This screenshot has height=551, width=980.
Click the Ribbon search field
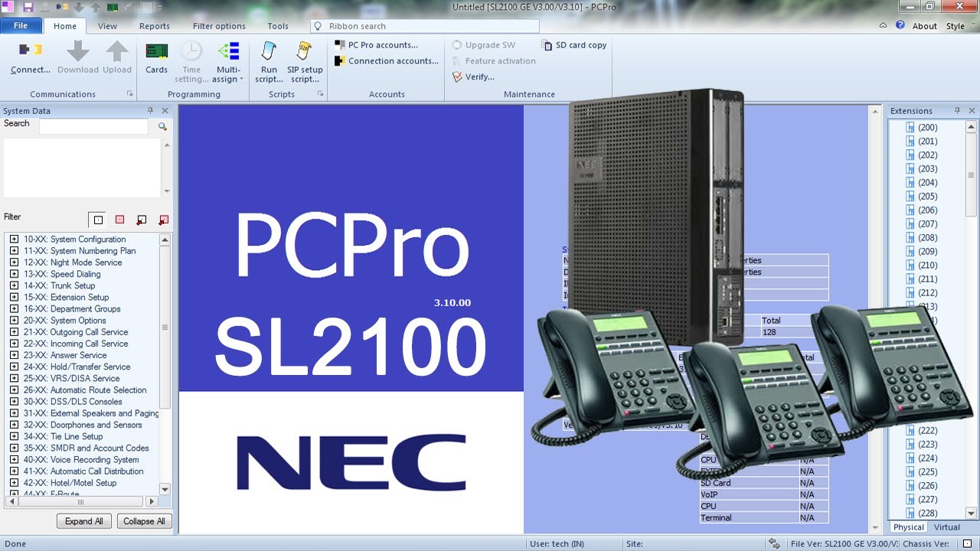point(425,26)
